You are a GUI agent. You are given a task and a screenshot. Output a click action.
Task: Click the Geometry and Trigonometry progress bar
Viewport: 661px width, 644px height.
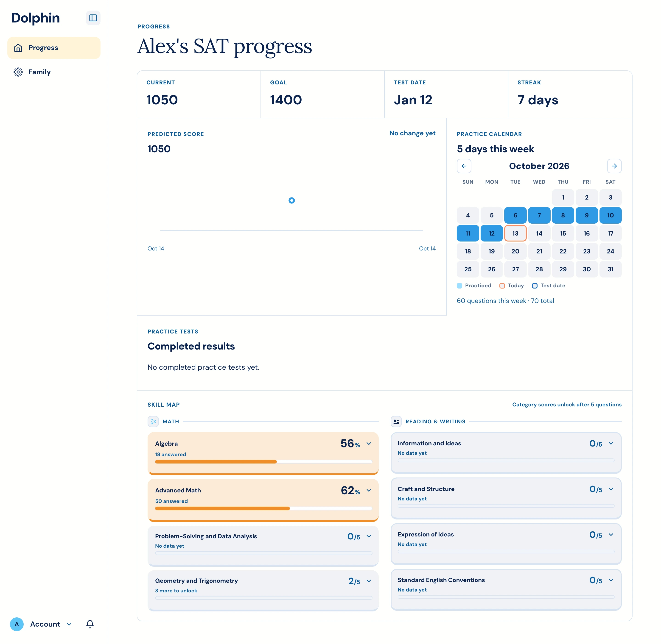(264, 598)
